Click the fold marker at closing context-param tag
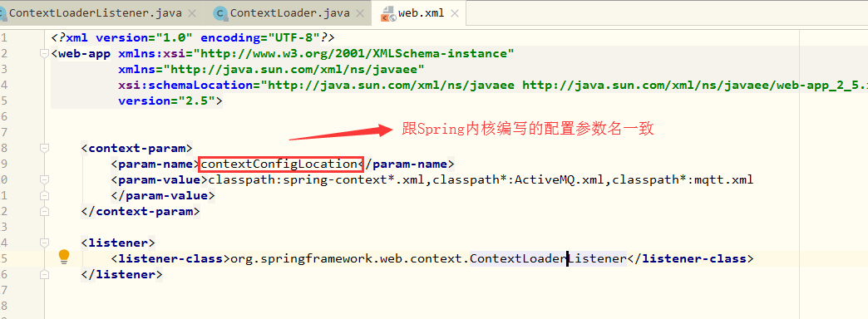This screenshot has height=319, width=868. coord(44,211)
